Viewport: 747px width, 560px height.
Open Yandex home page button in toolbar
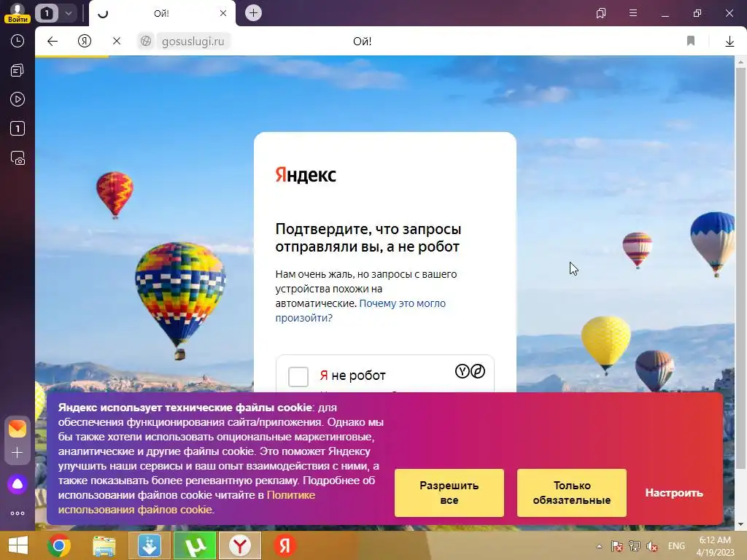tap(85, 42)
